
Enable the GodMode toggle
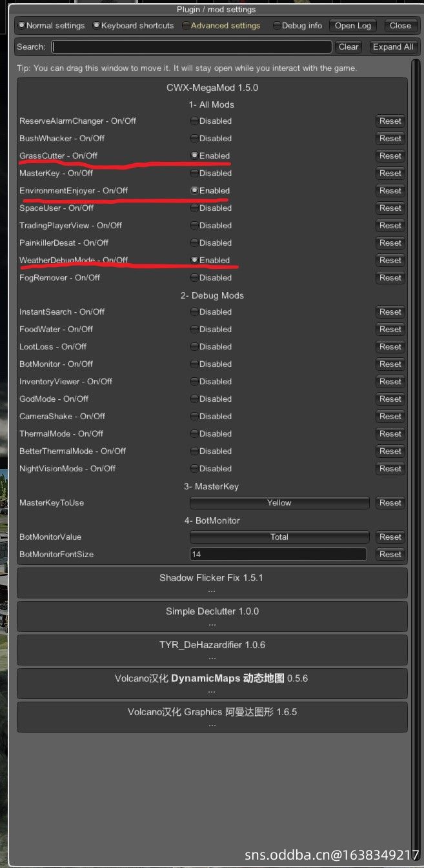(x=211, y=399)
